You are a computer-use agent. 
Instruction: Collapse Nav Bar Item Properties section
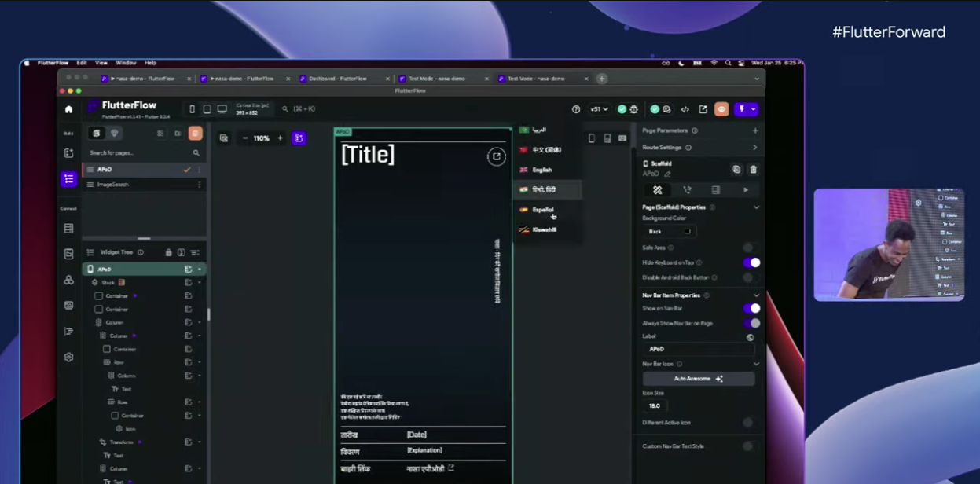point(756,295)
